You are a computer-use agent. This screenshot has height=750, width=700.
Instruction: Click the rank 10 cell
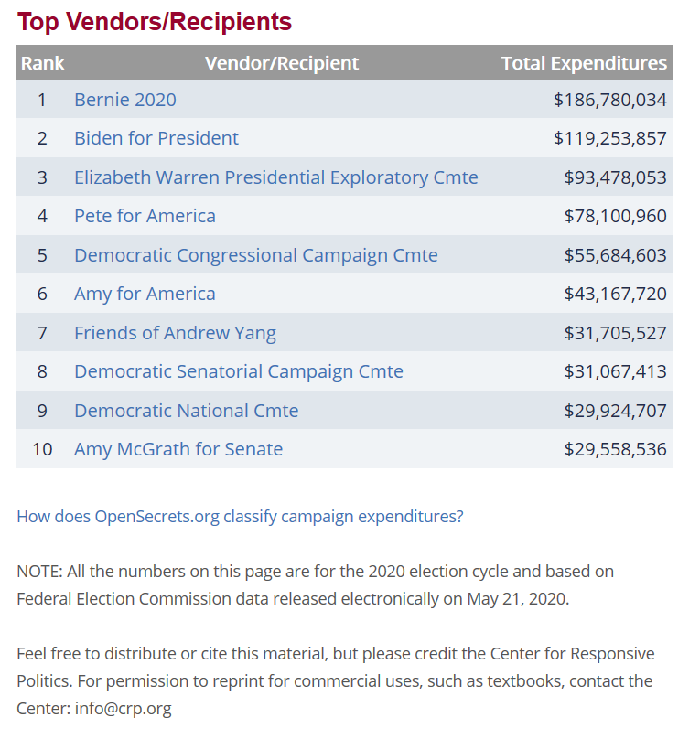(x=42, y=449)
